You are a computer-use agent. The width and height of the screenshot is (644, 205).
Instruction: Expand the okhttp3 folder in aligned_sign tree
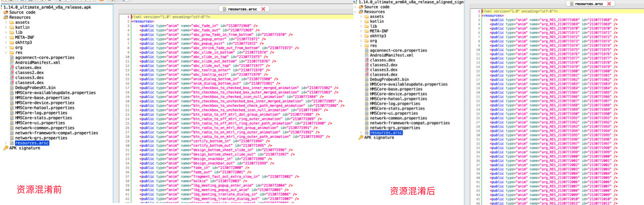coord(361,36)
